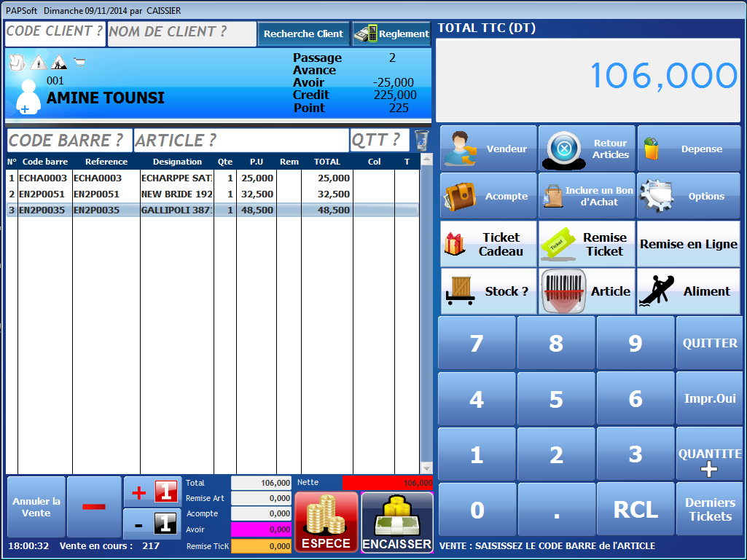Open the Vendeur salesperson button
The image size is (747, 560).
488,149
